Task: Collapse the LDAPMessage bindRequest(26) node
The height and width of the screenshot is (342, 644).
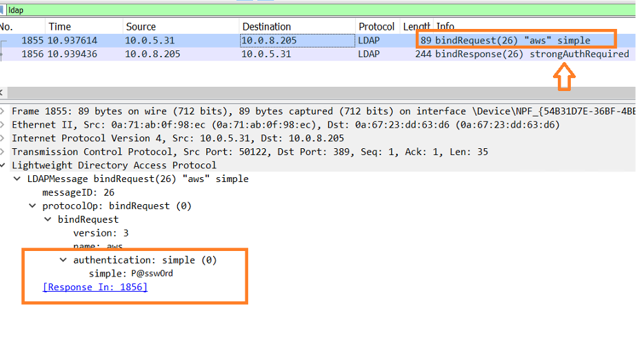Action: tap(17, 179)
